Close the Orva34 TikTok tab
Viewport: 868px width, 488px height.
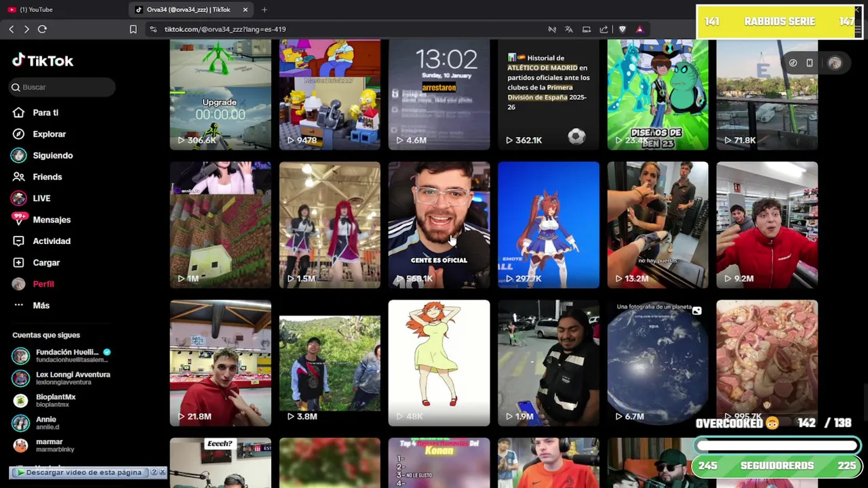tap(245, 9)
